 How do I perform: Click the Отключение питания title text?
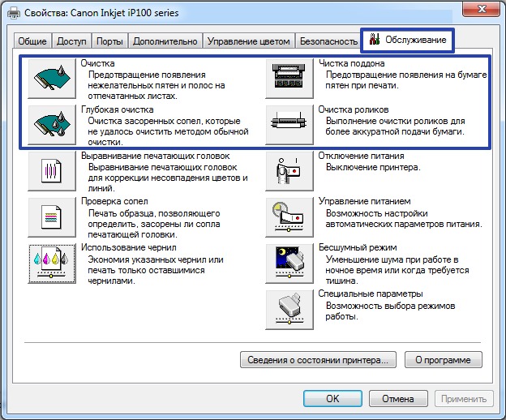click(x=361, y=156)
